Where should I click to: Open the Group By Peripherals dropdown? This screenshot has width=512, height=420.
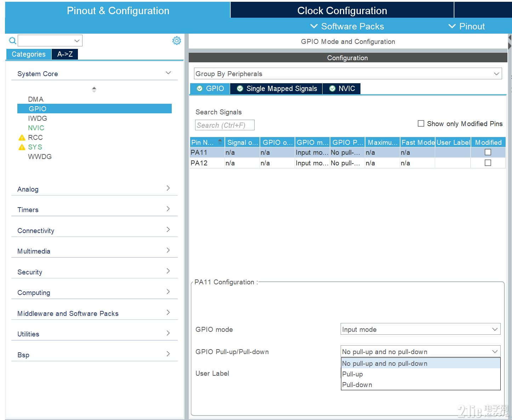[348, 74]
